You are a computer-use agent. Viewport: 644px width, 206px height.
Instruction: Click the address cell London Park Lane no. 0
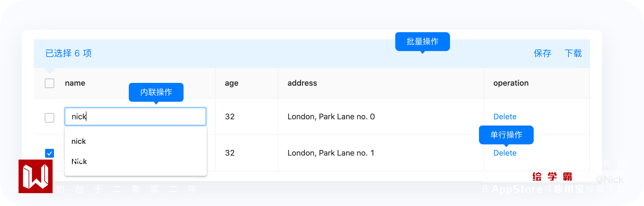(331, 117)
